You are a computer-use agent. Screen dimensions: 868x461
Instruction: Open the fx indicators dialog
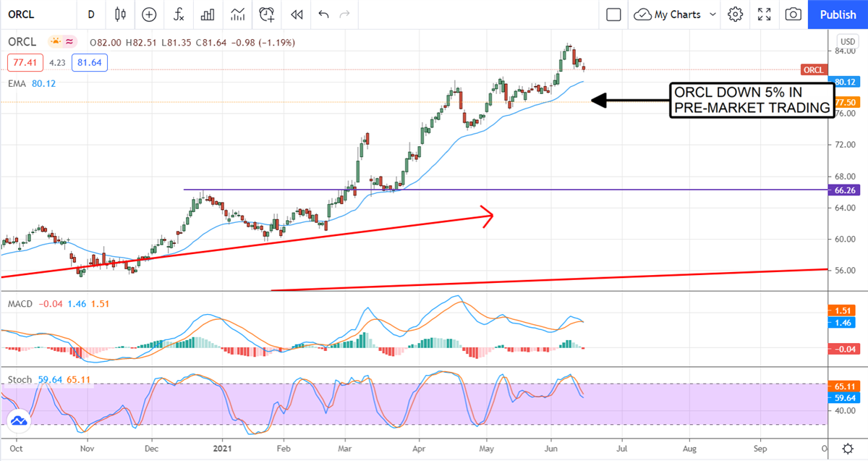click(x=178, y=14)
